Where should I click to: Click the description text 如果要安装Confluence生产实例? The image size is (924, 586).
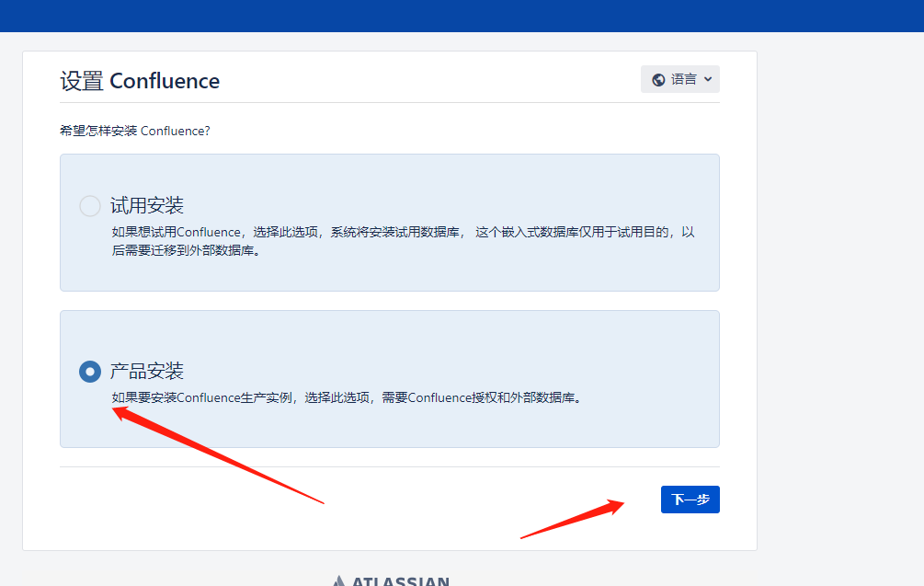coord(348,398)
